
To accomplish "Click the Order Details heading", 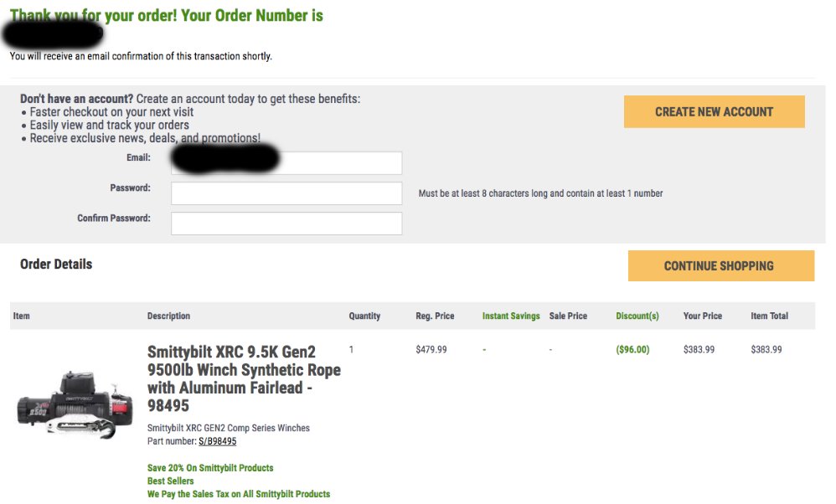I will [56, 265].
